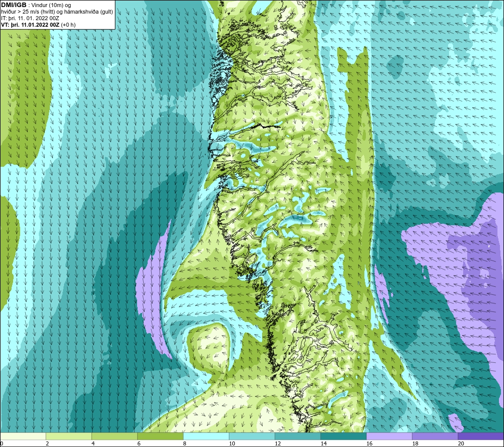
Task: Click the '18' label on the legend scale
Action: pos(415,443)
